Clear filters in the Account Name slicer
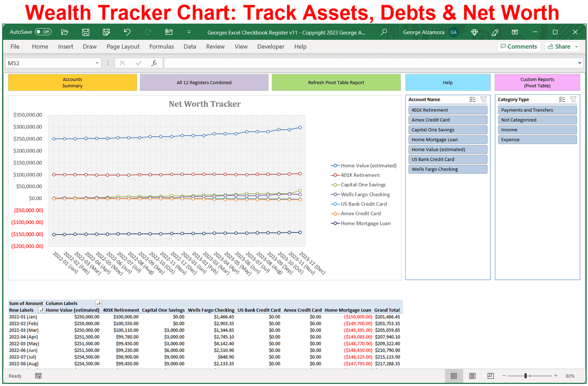Screen dimensions: 588x386 [484, 100]
